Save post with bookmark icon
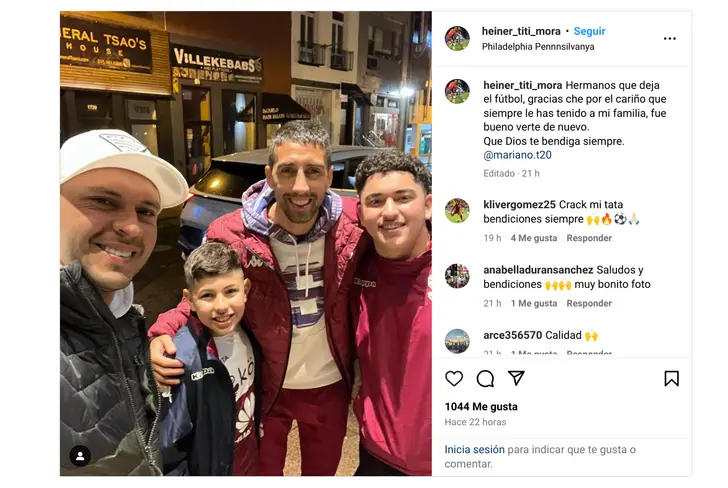The width and height of the screenshot is (728, 488). point(671,378)
